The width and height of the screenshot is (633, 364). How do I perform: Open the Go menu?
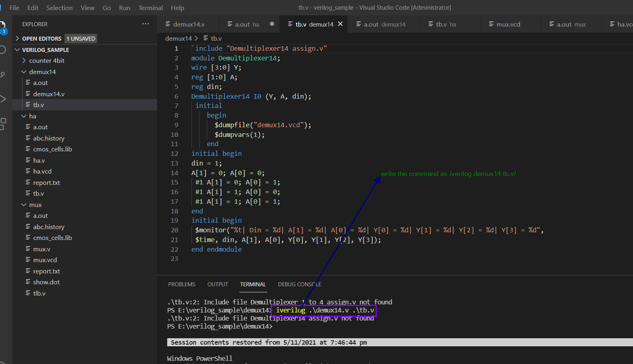click(107, 8)
